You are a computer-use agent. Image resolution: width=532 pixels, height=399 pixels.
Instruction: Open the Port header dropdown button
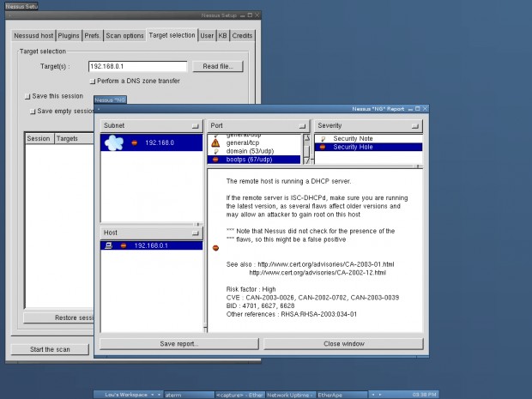[x=302, y=126]
